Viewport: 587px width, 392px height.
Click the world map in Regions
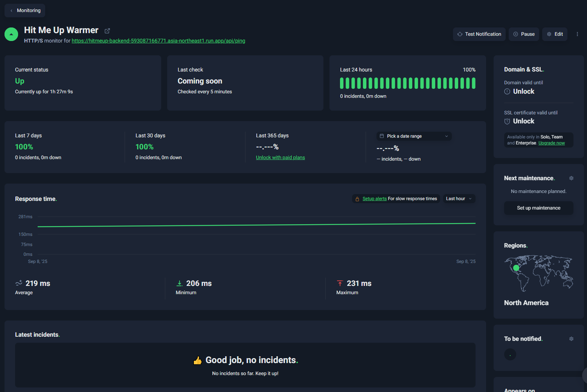pyautogui.click(x=538, y=273)
